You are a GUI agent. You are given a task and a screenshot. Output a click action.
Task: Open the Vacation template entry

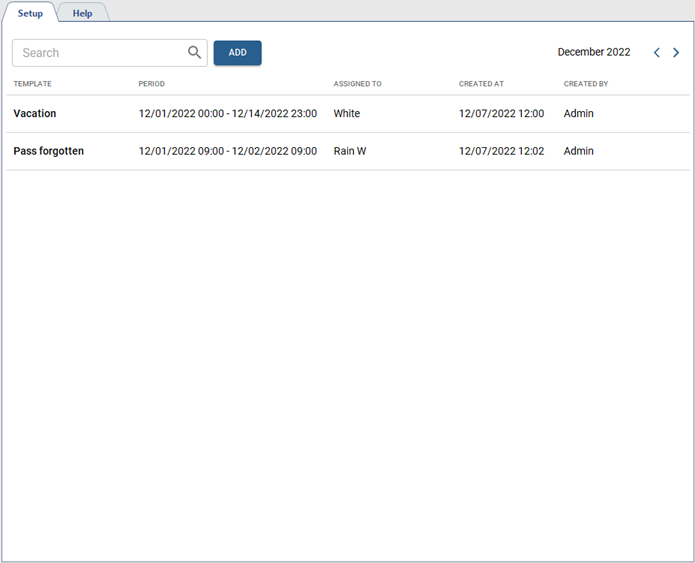(35, 114)
